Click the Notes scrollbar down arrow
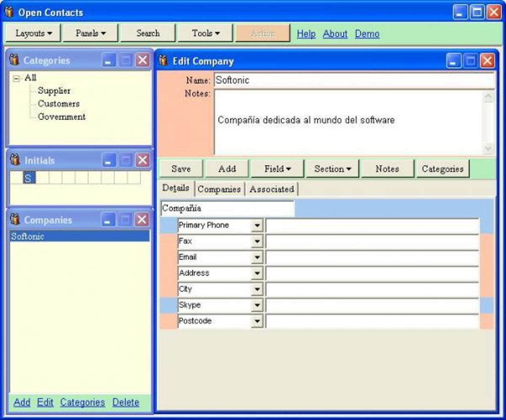The image size is (506, 420). (488, 148)
